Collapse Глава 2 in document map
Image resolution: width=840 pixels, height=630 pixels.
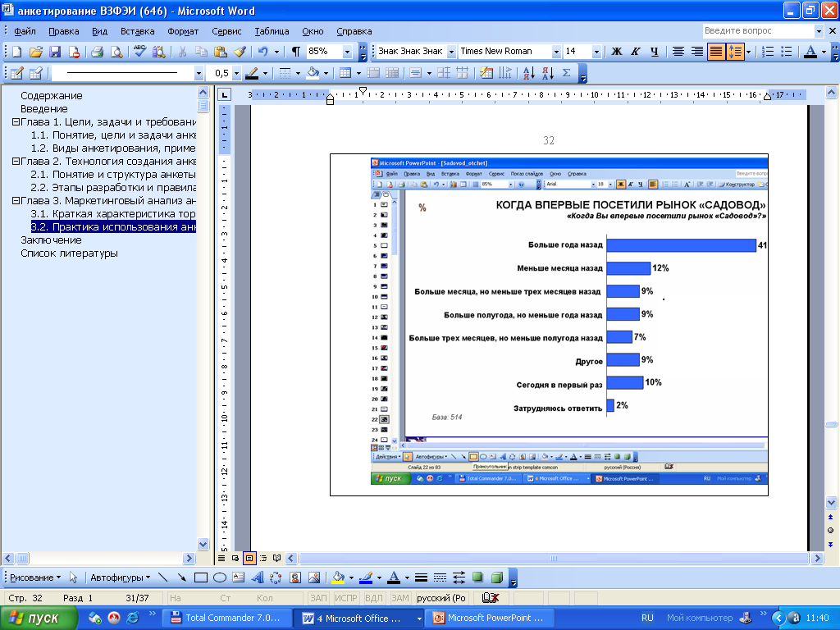pos(16,162)
